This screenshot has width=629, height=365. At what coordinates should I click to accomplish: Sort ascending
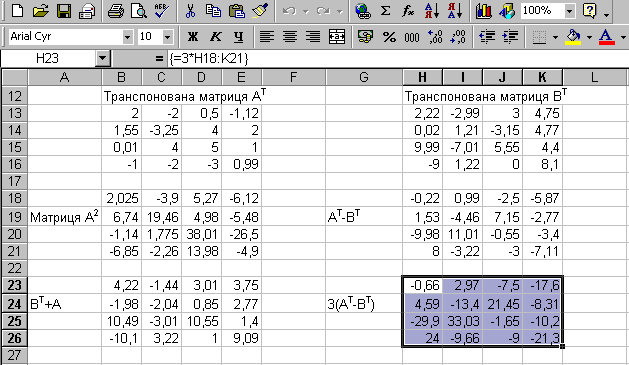tap(432, 11)
